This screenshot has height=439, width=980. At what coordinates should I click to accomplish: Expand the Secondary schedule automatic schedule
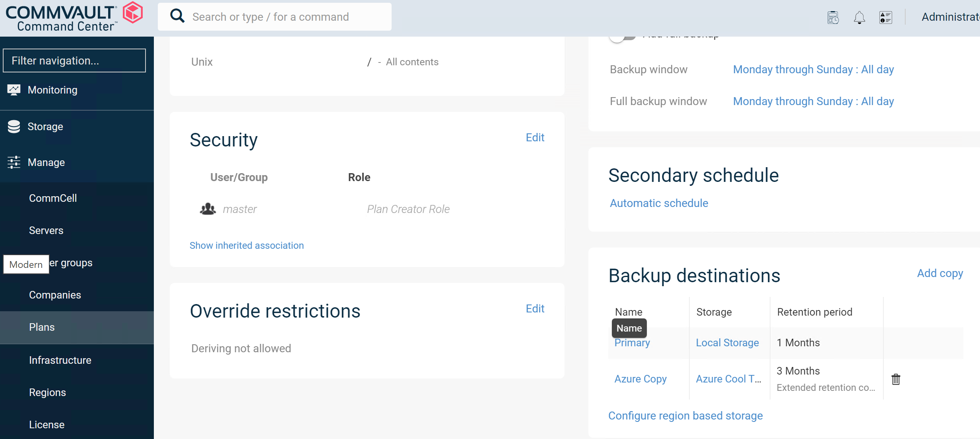[x=659, y=203]
